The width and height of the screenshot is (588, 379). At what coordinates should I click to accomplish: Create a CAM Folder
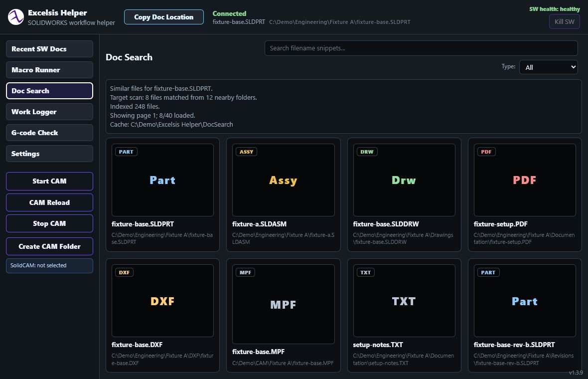pos(49,246)
